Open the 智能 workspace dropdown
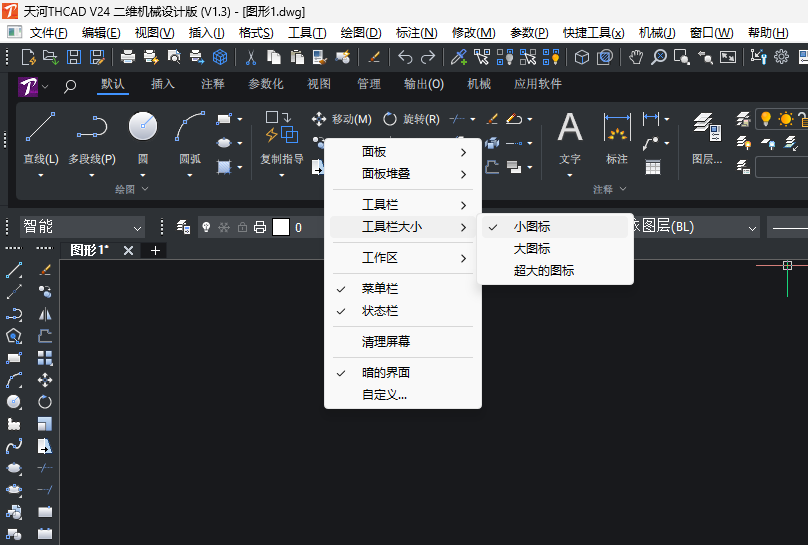808x545 pixels. point(82,228)
